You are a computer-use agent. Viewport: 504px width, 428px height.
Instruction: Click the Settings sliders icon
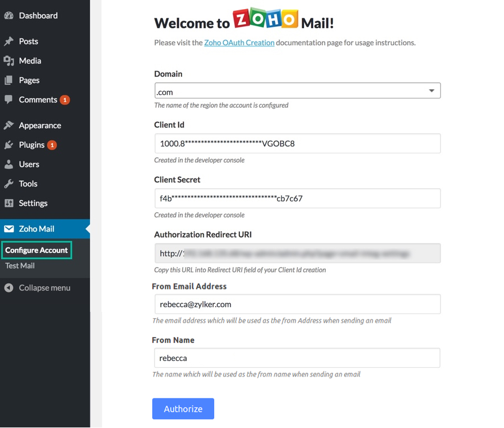click(x=9, y=203)
